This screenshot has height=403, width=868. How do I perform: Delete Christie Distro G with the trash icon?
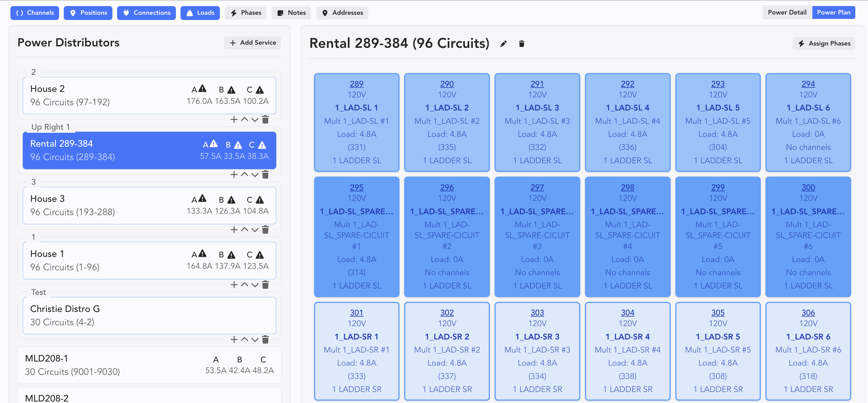pyautogui.click(x=265, y=340)
